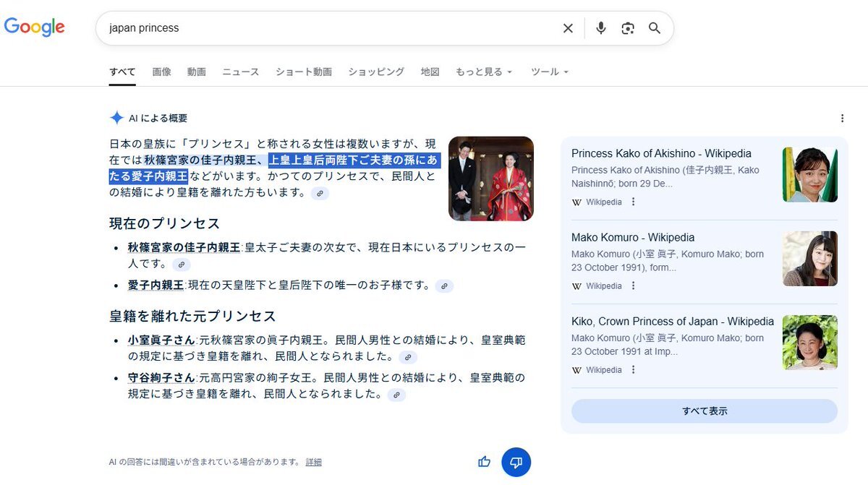Open the ショート動画 tab

tap(304, 72)
